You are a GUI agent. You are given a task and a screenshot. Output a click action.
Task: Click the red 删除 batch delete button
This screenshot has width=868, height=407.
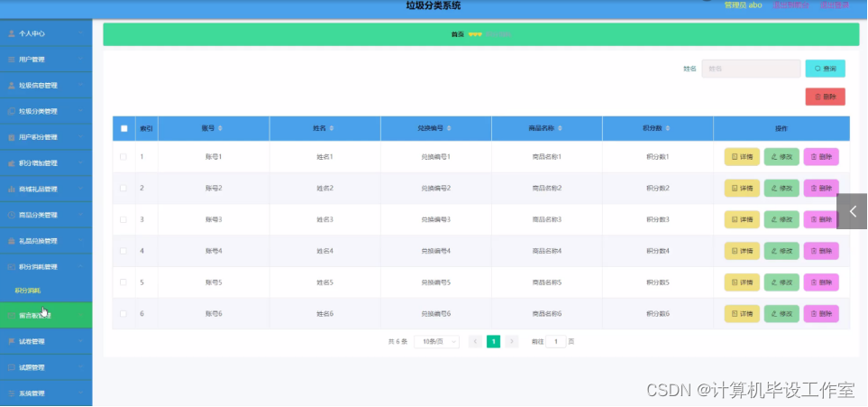point(825,97)
